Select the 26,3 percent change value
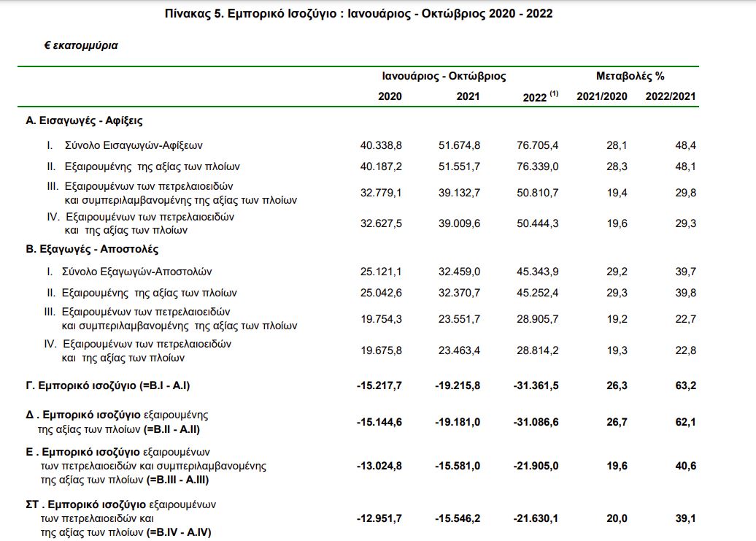756x541 pixels. [x=617, y=385]
